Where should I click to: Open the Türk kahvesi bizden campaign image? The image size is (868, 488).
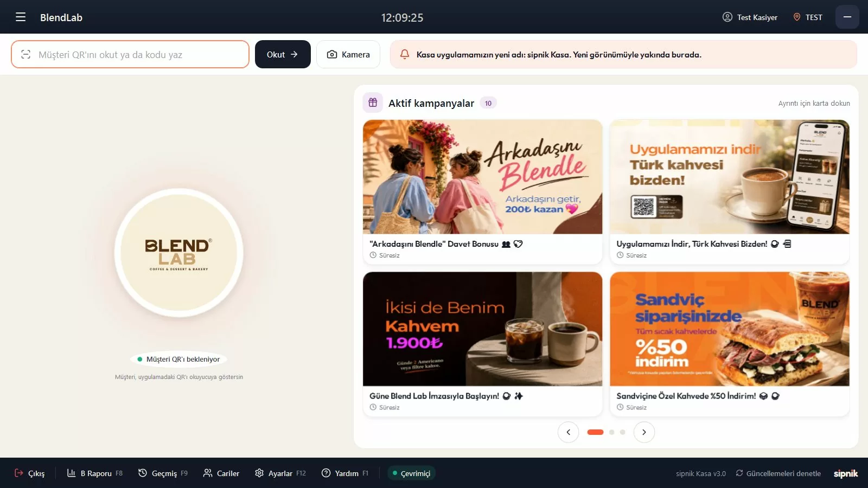click(x=730, y=177)
